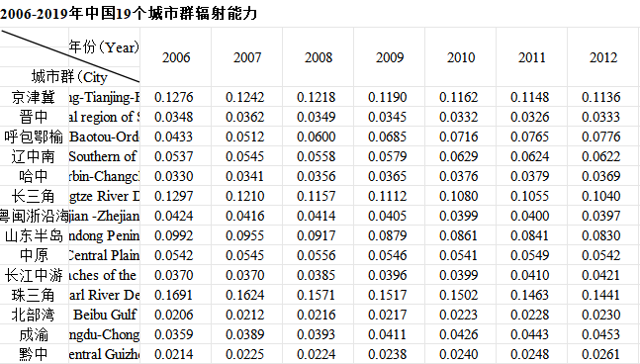The height and width of the screenshot is (364, 640).
Task: Click the row label 珠三角
Action: [33, 295]
